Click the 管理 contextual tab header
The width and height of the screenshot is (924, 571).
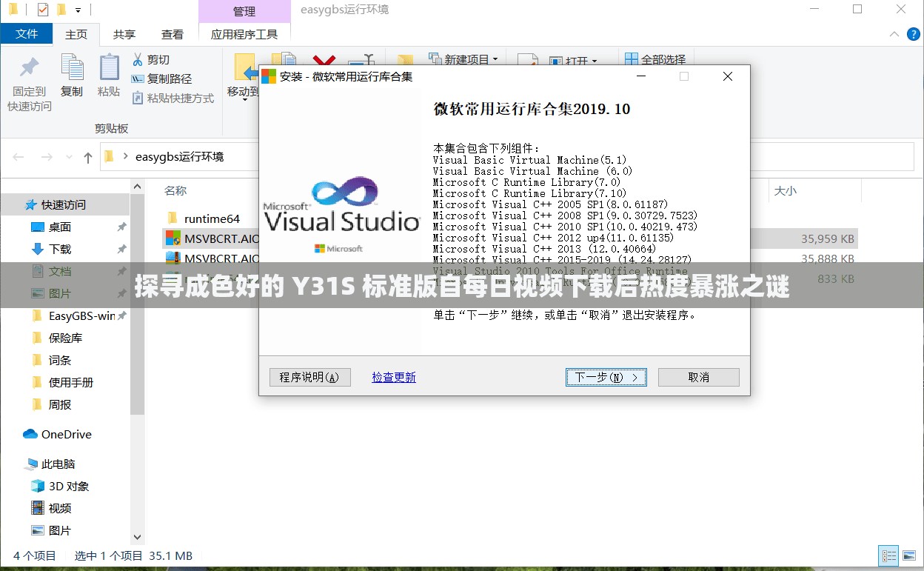244,11
